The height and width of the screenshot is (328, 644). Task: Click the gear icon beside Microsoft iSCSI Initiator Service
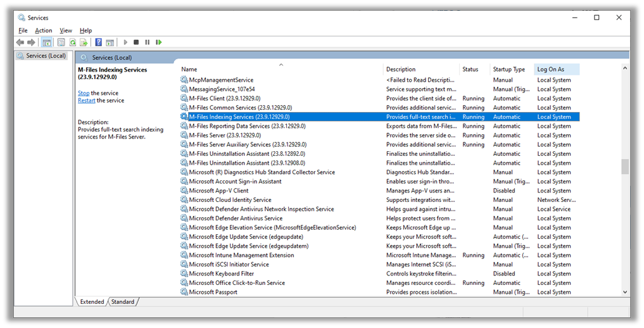[184, 265]
